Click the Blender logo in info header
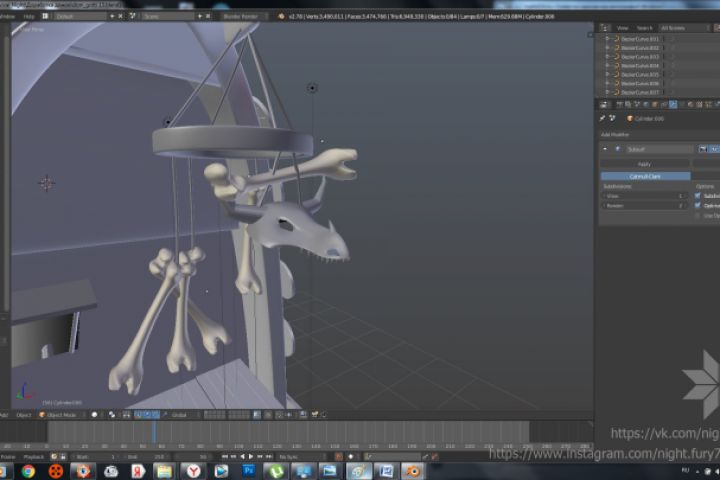720x480 pixels. pos(281,16)
